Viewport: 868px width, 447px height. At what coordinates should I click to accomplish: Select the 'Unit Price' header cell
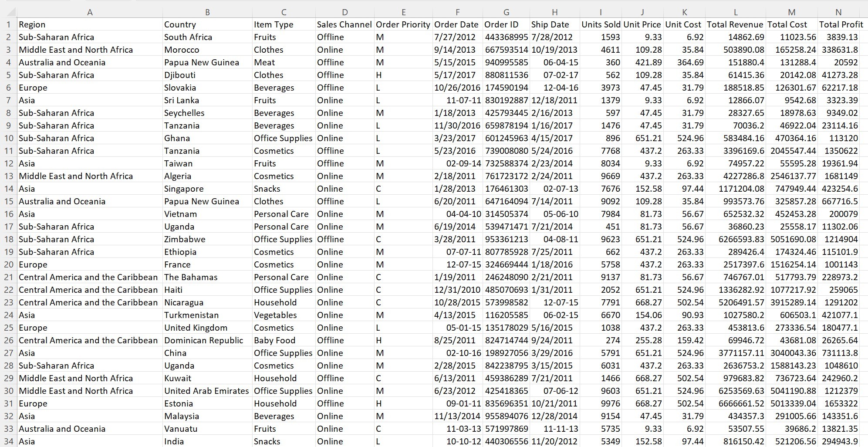[x=642, y=24]
